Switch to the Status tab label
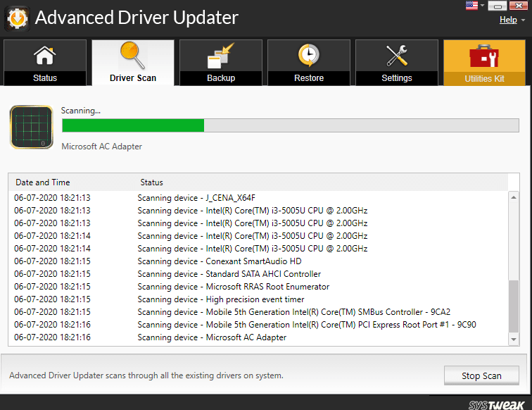 pos(45,78)
